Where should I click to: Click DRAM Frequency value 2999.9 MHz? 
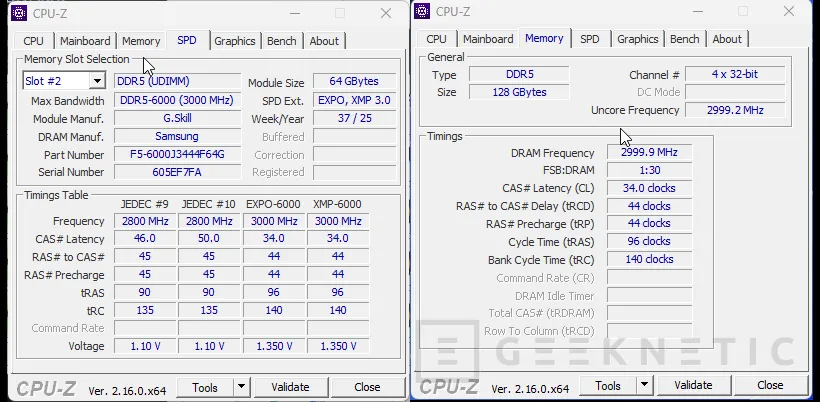[649, 153]
